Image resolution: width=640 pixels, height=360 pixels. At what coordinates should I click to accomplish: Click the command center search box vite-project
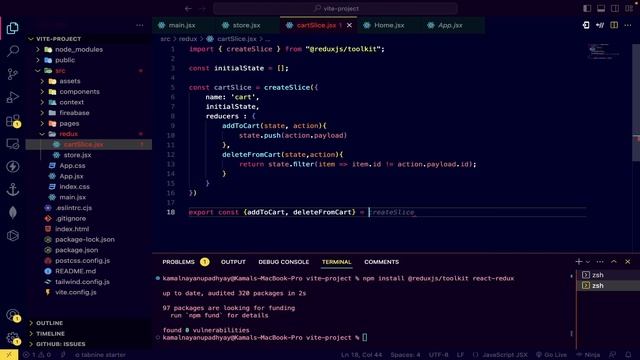click(335, 9)
